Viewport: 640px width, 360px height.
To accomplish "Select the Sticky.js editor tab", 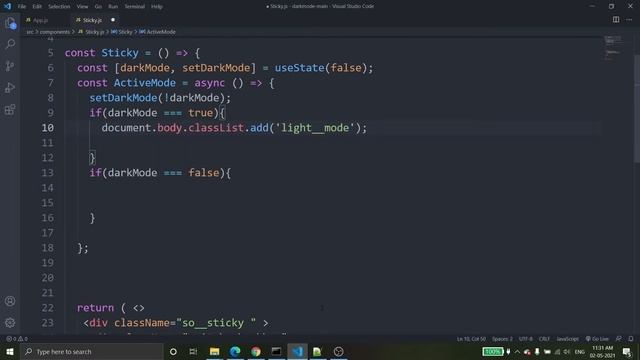I will point(92,20).
